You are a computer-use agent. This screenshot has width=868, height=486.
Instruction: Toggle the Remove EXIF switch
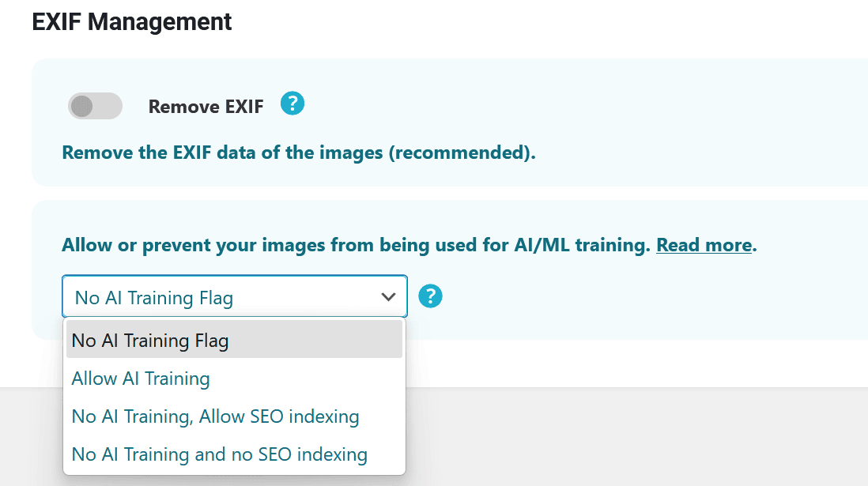coord(95,106)
